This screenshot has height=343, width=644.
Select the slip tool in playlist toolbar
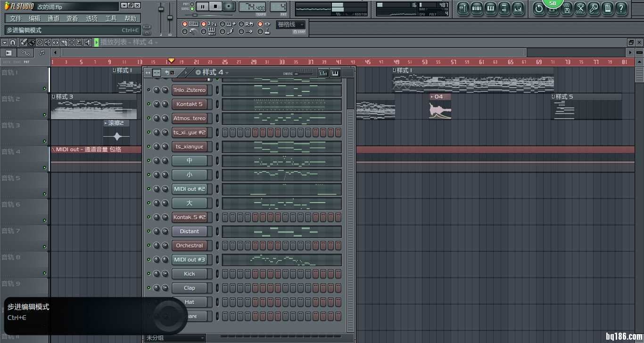(56, 42)
